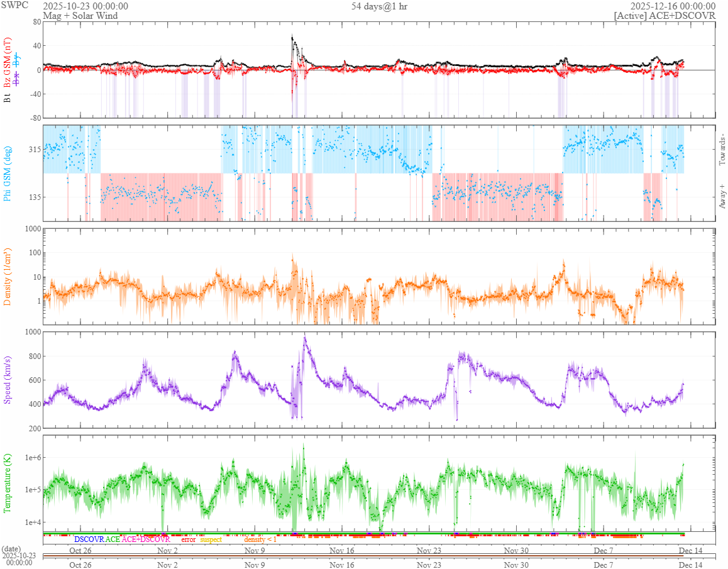Click the Nov 12 Bt spike in the magnetic field panel
Screen dimensions: 728x569
coord(292,37)
